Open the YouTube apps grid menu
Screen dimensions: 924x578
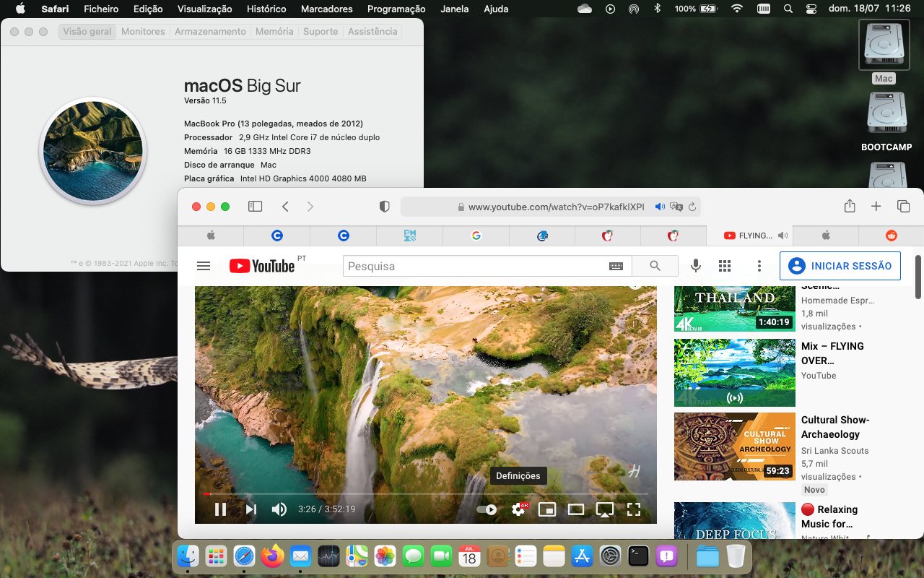725,266
